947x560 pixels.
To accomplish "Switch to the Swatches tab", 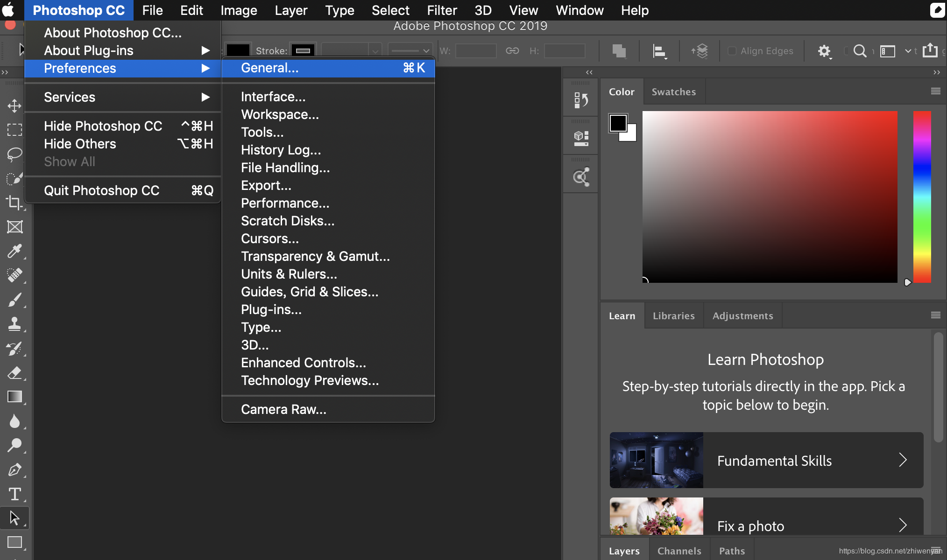I will point(673,91).
